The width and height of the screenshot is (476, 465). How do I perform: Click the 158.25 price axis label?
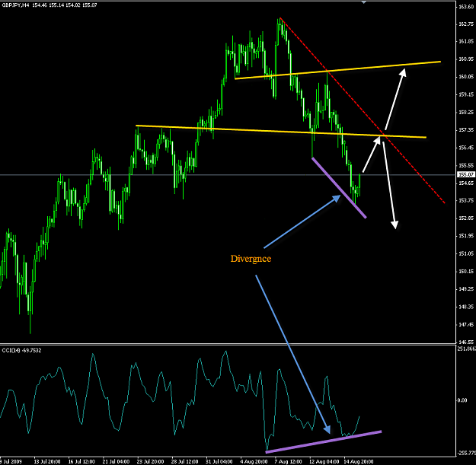pos(466,113)
